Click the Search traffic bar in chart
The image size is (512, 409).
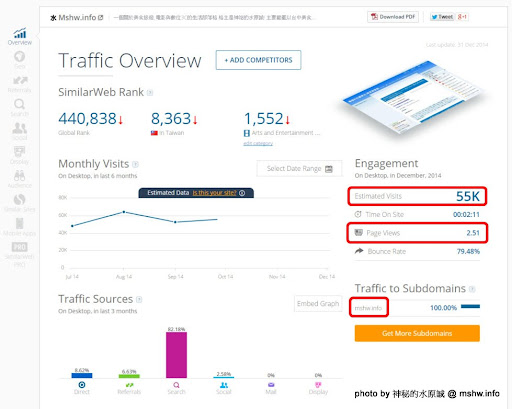tap(176, 355)
